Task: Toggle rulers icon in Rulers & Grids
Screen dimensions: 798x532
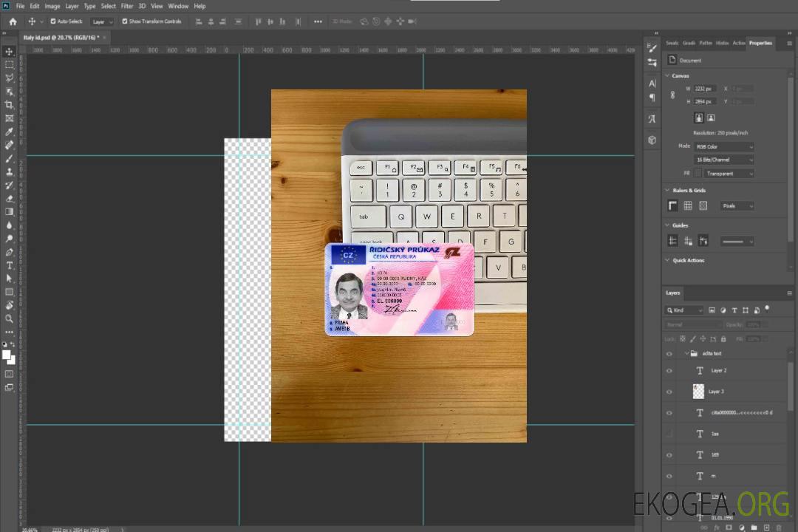Action: pos(673,205)
